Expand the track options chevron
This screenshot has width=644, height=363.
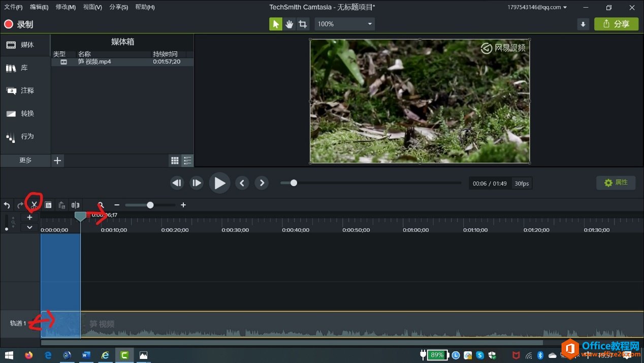point(29,227)
